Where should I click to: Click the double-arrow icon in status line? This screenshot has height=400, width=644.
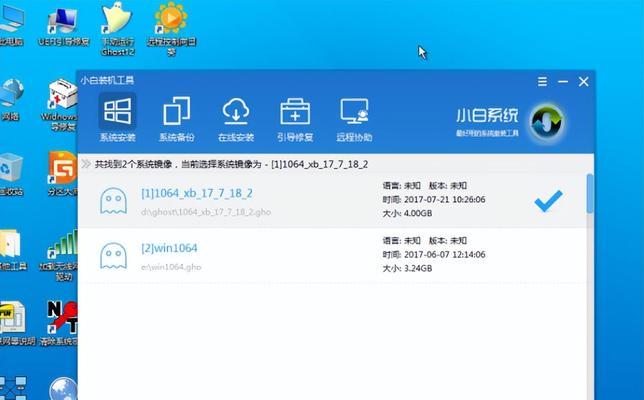(x=86, y=164)
